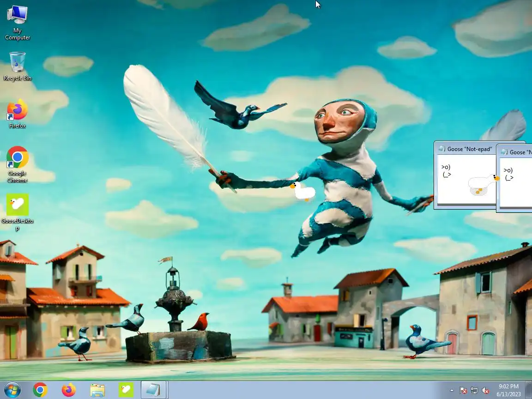Switch to the Notepad taskbar window button
The width and height of the screenshot is (532, 399).
[x=153, y=390]
